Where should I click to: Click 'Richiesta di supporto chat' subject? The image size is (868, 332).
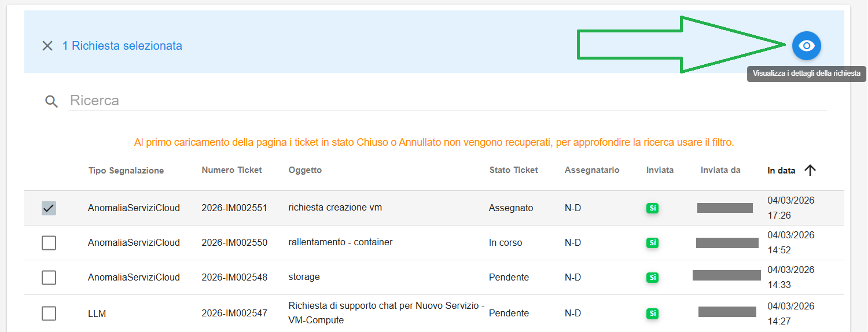387,312
